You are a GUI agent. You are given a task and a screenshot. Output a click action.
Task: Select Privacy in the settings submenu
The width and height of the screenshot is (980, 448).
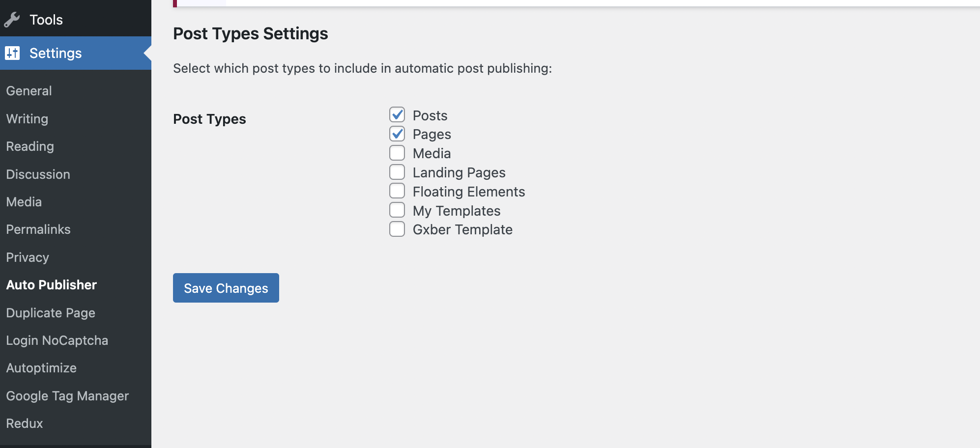tap(28, 257)
